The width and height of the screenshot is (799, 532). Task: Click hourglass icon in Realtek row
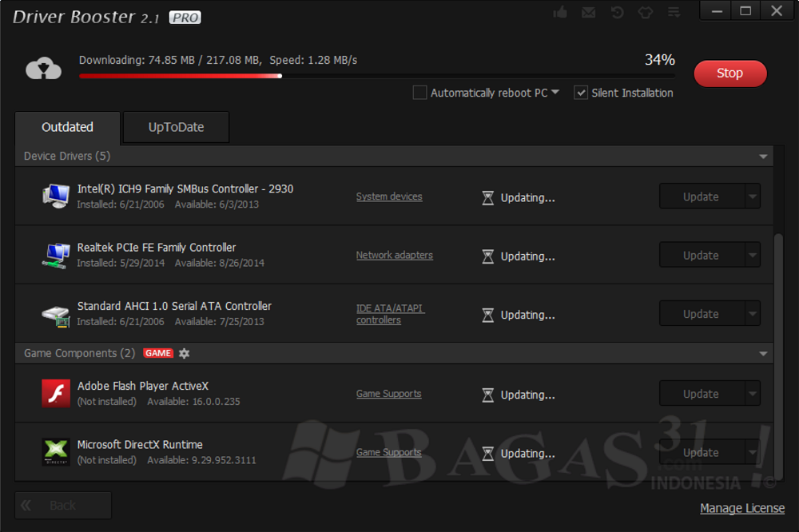(487, 256)
